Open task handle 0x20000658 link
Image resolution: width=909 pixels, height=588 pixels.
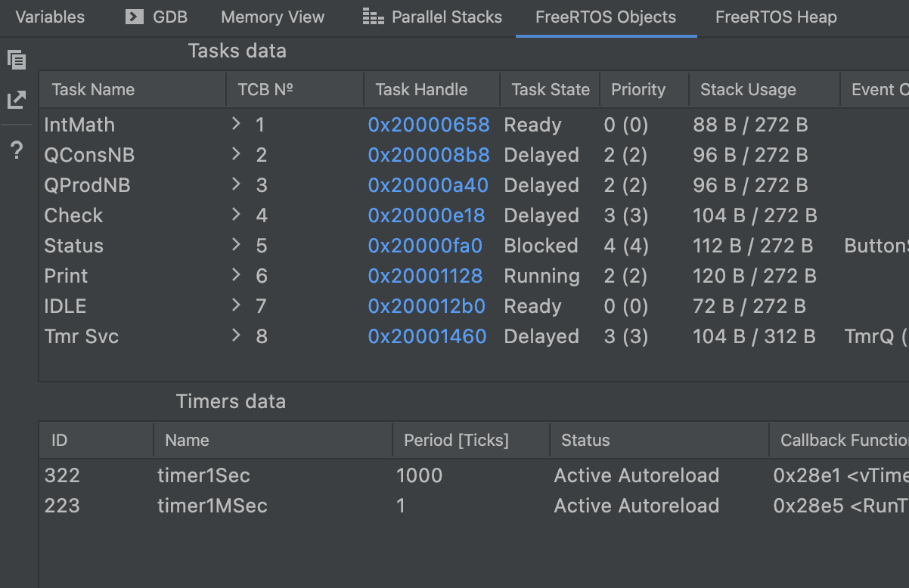coord(428,125)
